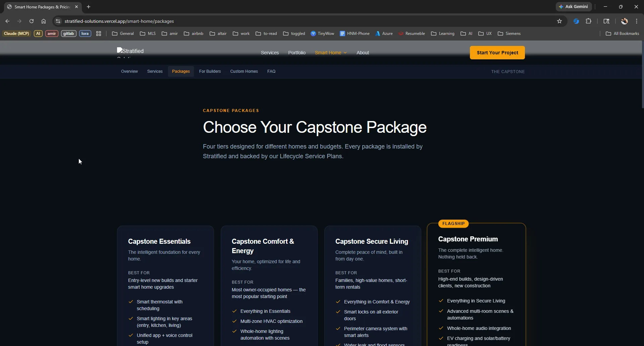Open the About nav link
644x346 pixels.
point(363,53)
